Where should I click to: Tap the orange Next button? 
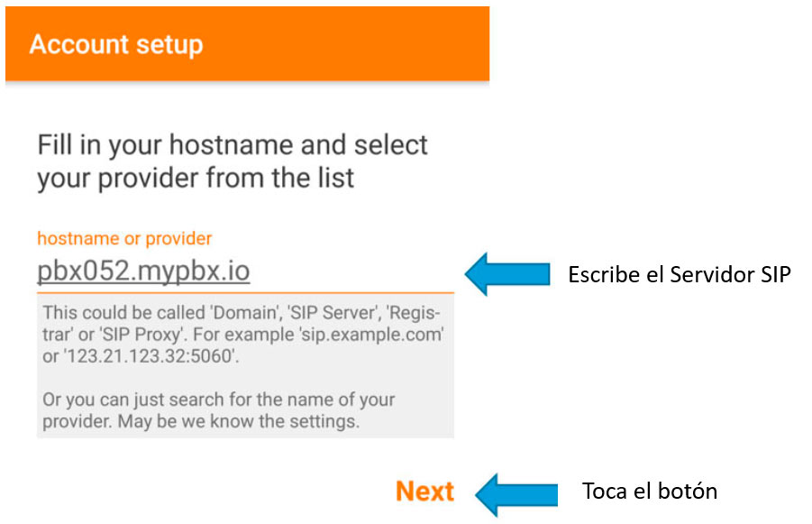[424, 492]
